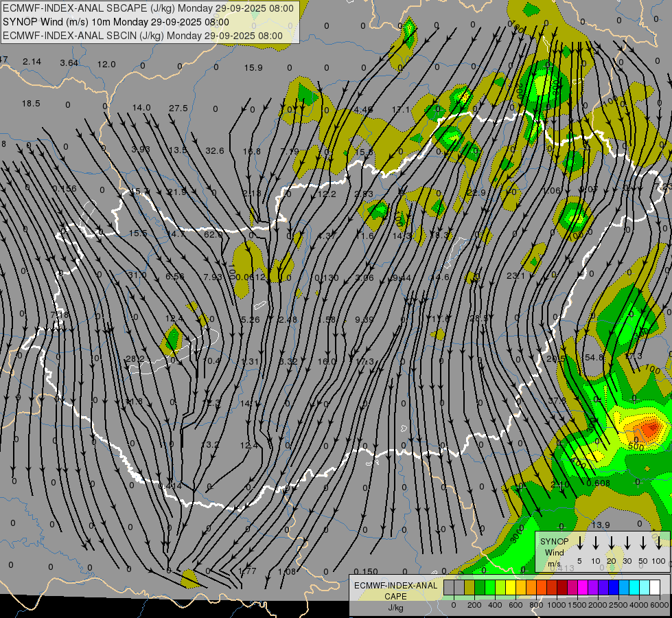Click the 10 m/s wind arrow in legend

(596, 542)
